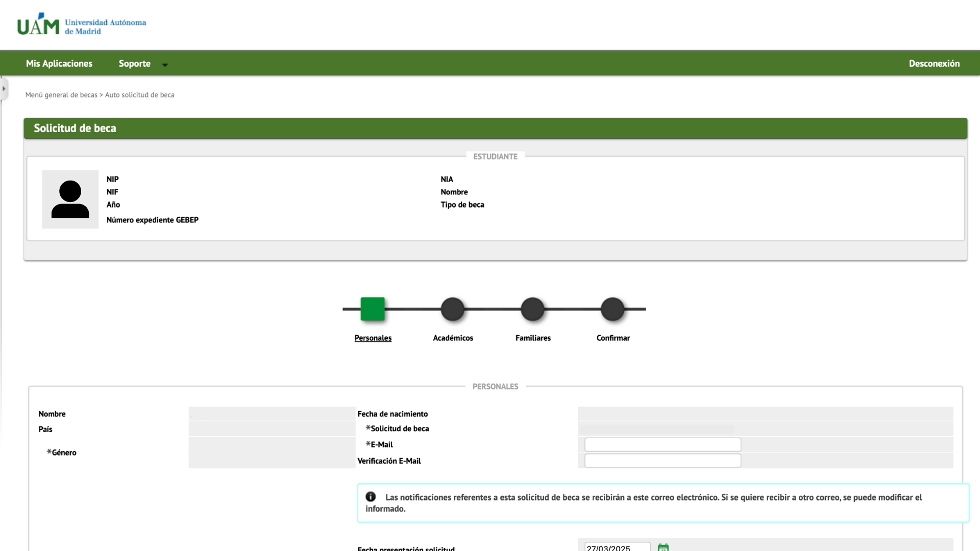Focus the Verificación E-Mail field
The width and height of the screenshot is (980, 551).
click(x=663, y=461)
